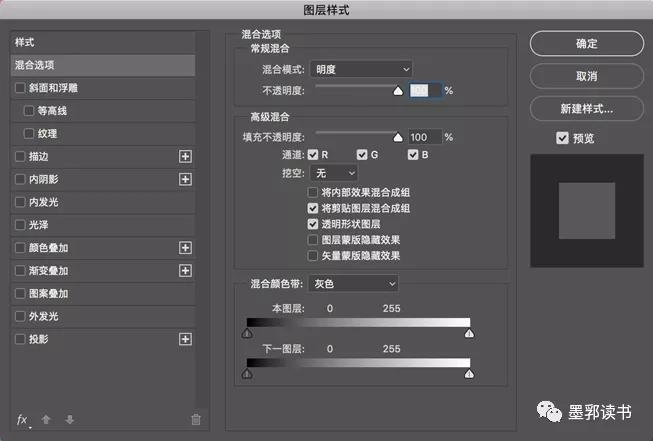
Task: Click the plus icon beside 颜色叠加
Action: (185, 248)
